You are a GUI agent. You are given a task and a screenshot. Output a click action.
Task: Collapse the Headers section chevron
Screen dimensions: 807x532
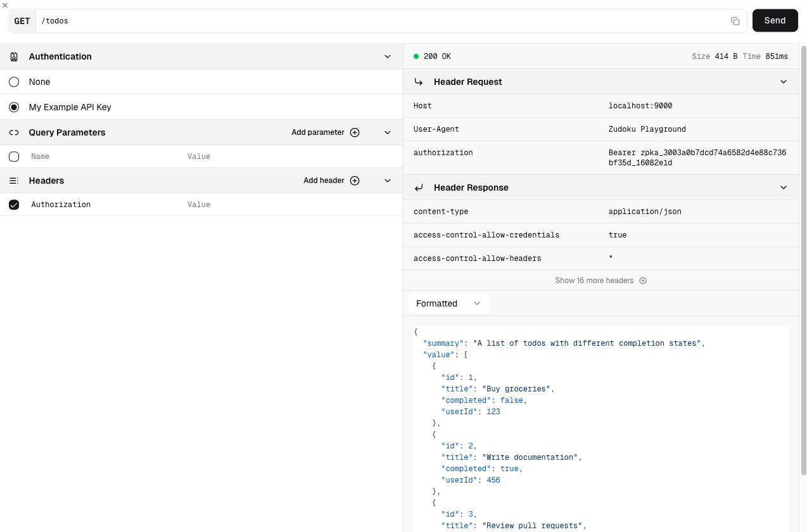coord(388,180)
